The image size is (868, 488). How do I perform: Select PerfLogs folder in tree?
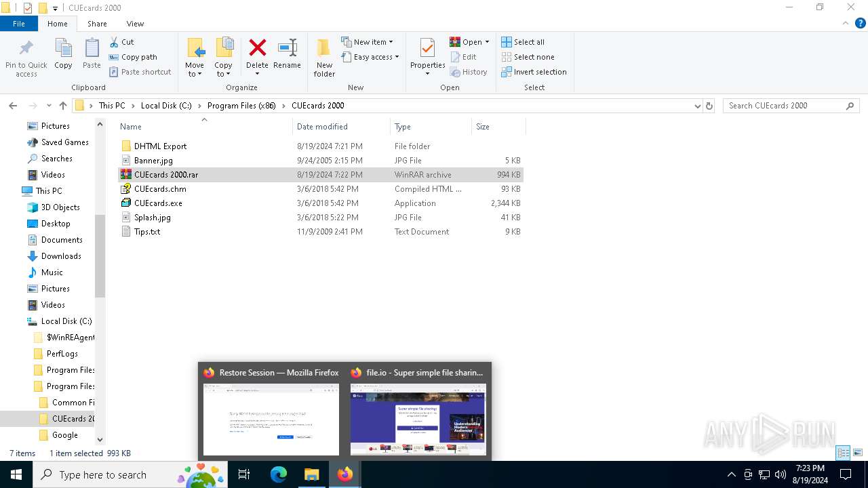pos(62,354)
